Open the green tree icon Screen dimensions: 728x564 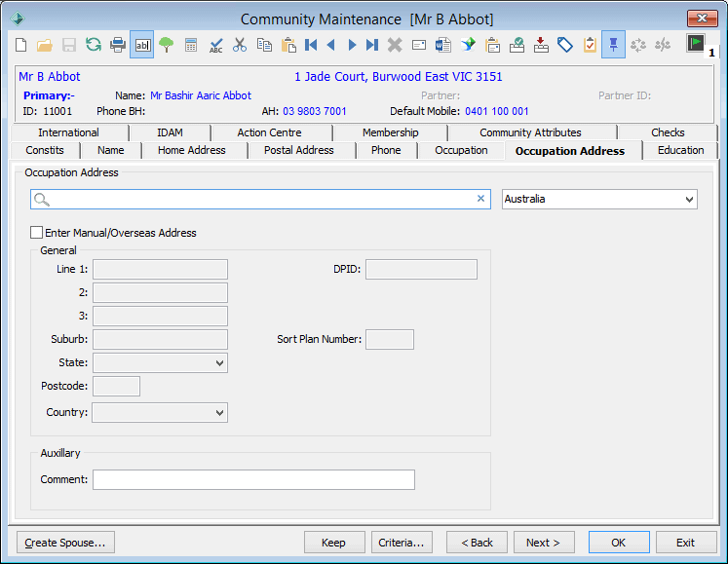[167, 45]
